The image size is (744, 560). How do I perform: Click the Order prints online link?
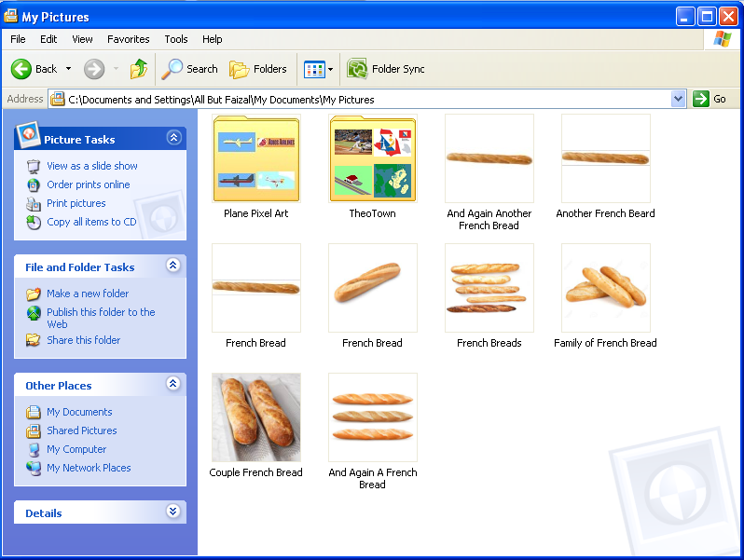coord(89,184)
